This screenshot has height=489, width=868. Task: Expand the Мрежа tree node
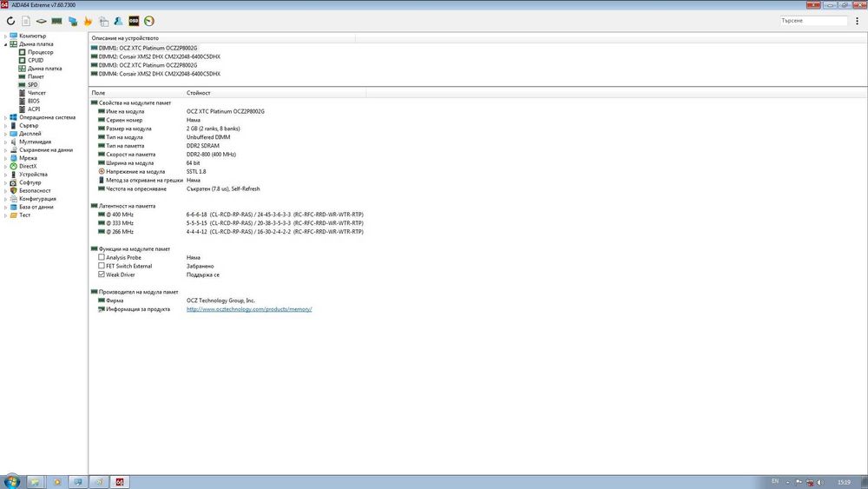[x=5, y=158]
